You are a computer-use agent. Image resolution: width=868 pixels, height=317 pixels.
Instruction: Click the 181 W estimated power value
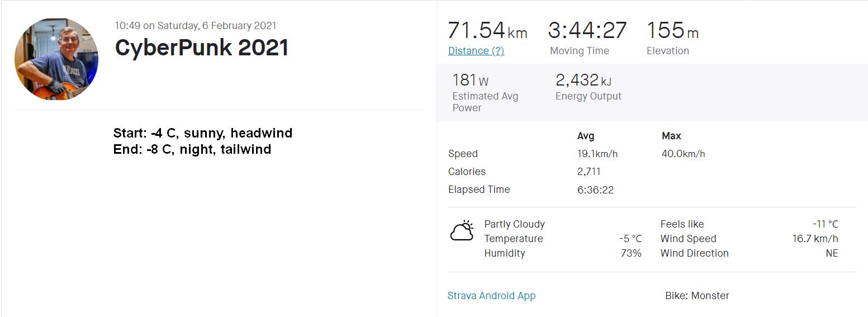pyautogui.click(x=471, y=81)
